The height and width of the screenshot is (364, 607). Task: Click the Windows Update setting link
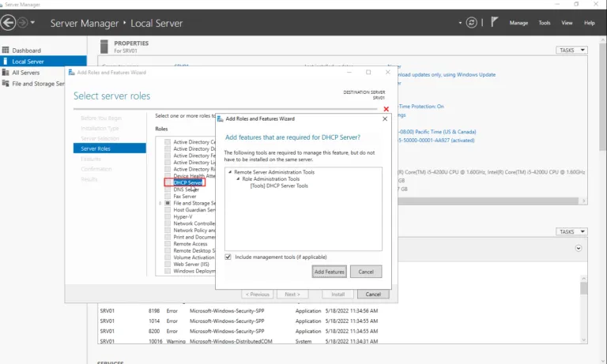click(x=447, y=75)
